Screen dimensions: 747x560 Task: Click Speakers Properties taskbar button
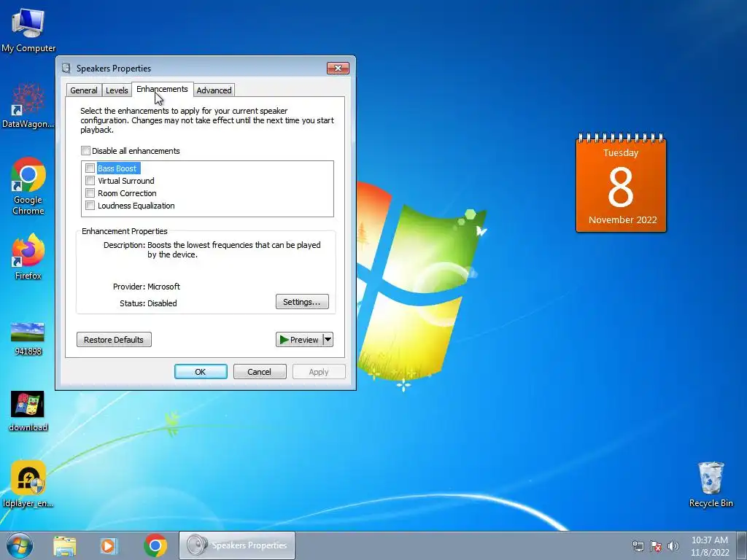[237, 545]
